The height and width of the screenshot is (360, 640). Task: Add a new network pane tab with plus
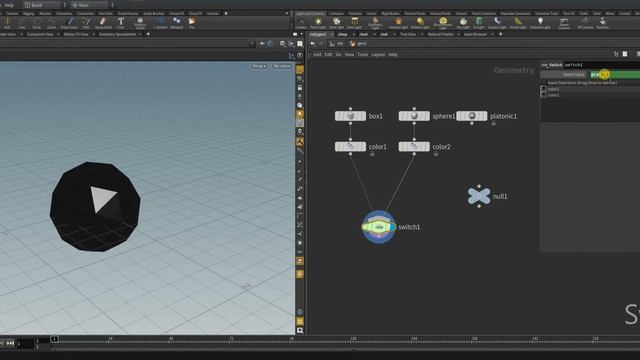(x=500, y=34)
